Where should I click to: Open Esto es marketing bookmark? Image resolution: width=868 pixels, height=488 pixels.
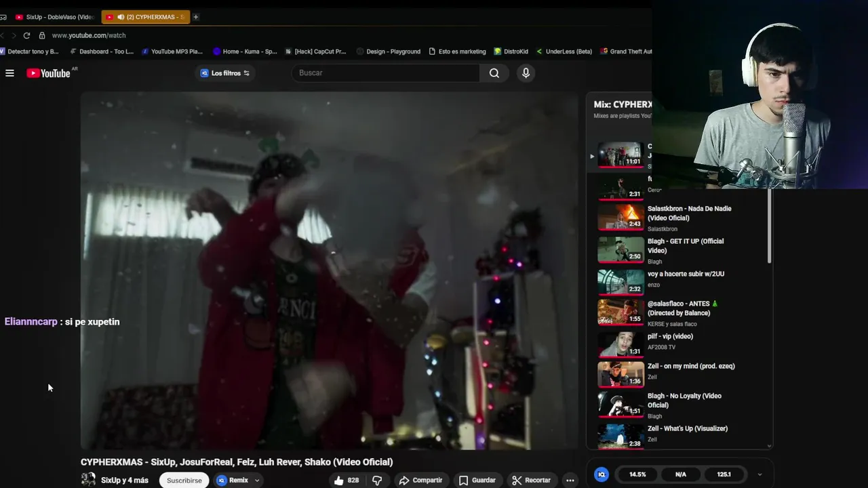click(458, 52)
